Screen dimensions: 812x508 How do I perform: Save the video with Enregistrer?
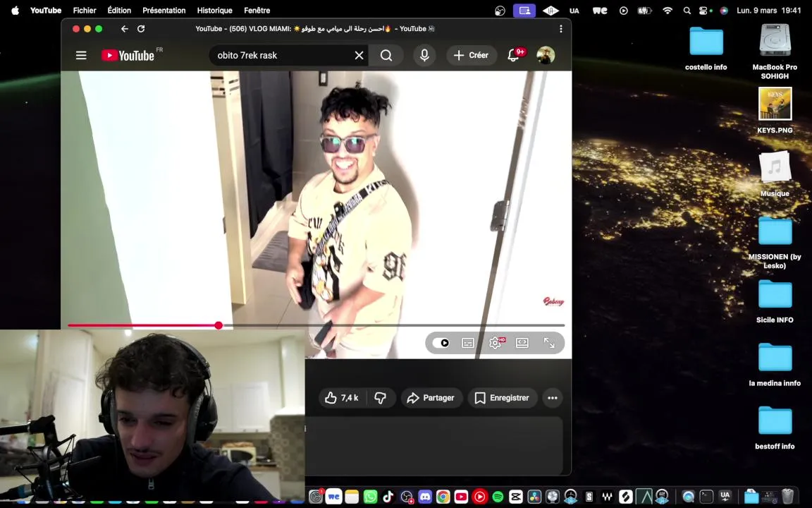click(x=503, y=398)
